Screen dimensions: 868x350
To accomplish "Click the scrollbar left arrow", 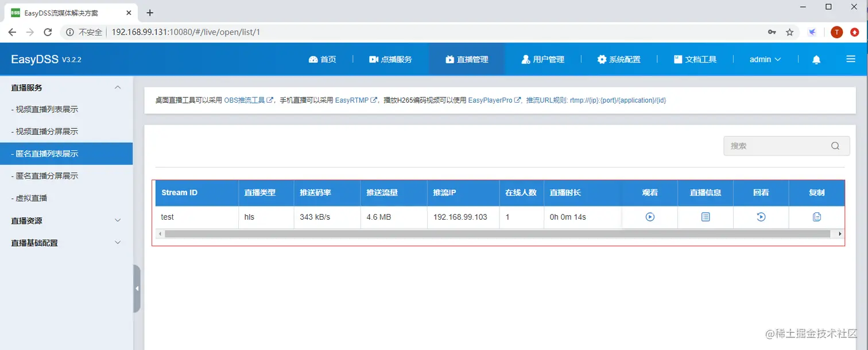I will tap(160, 234).
